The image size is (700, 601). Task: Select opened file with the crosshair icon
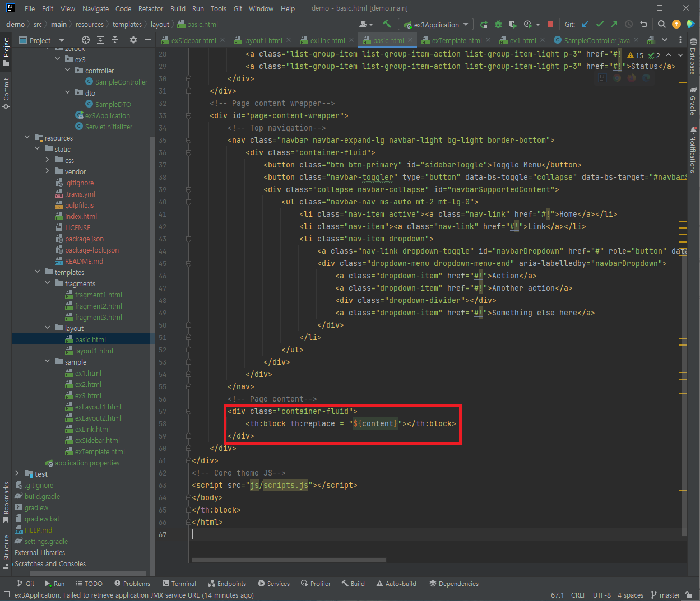(85, 40)
